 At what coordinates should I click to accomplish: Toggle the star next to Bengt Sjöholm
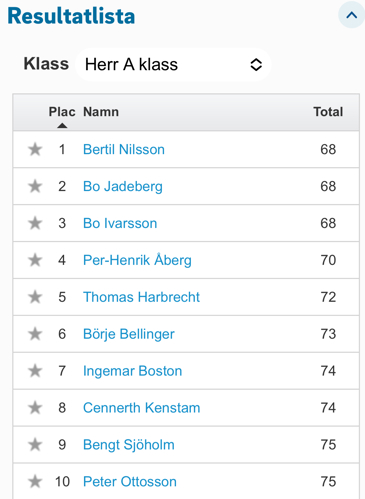pos(35,445)
